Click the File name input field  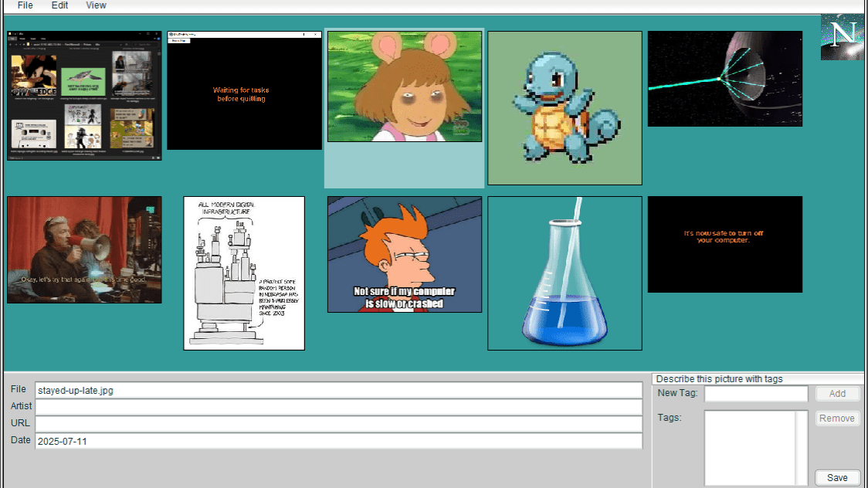(338, 391)
